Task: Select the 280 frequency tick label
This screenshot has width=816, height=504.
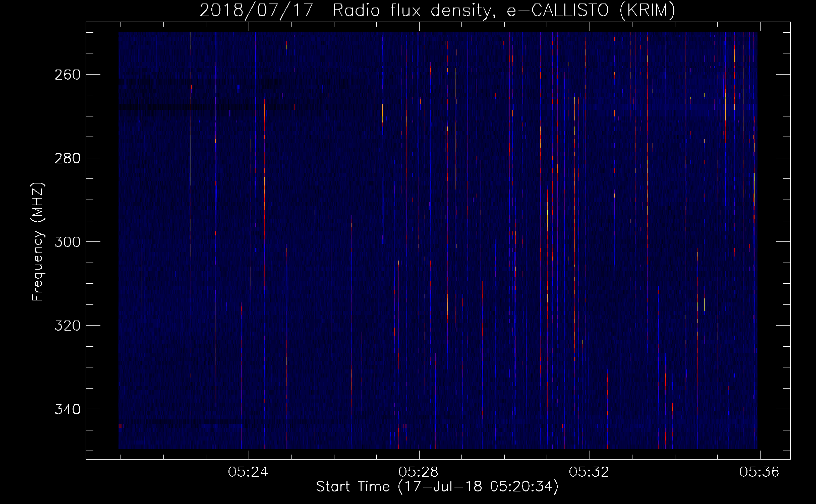Action: (x=68, y=158)
